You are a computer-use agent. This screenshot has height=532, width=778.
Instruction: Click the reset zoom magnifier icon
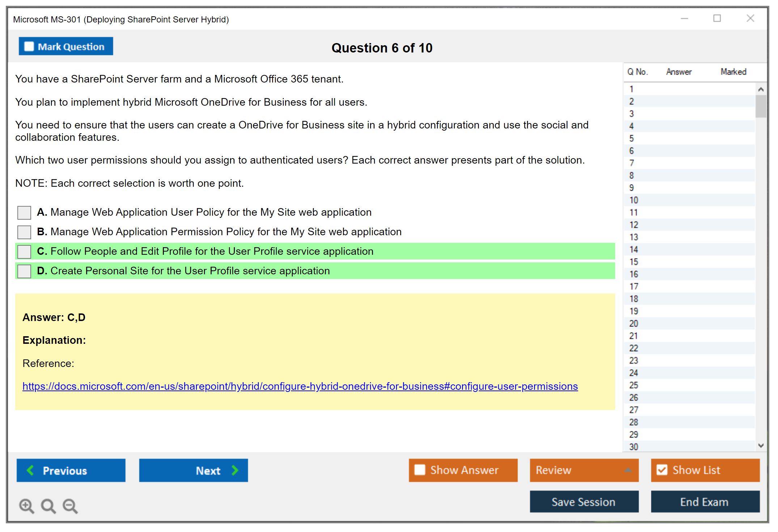point(48,506)
